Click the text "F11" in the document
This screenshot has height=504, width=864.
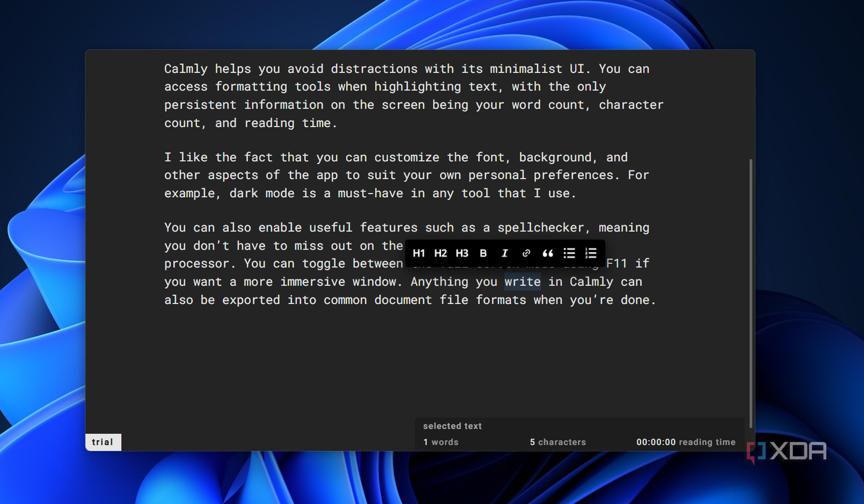(x=617, y=263)
